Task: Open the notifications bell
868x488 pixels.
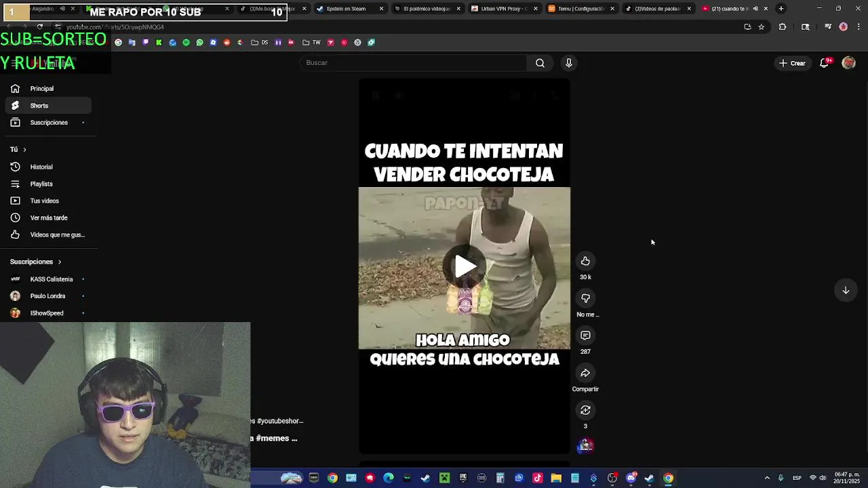Action: [825, 63]
